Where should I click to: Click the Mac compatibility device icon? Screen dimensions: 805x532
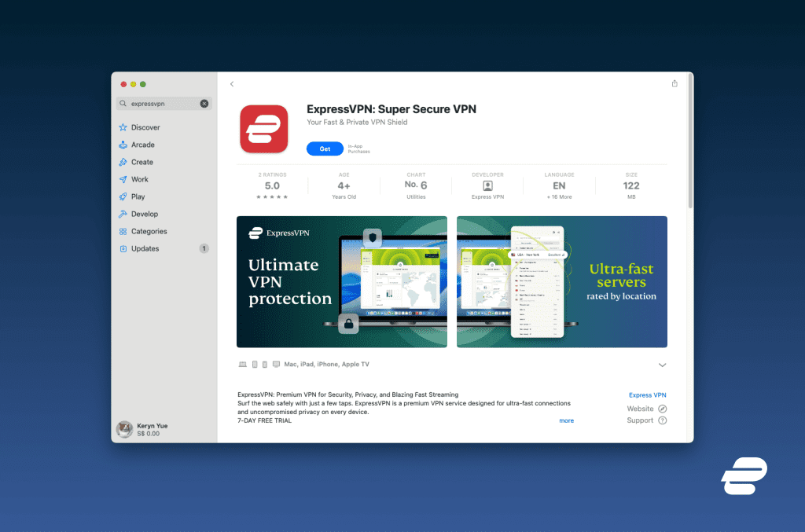pos(242,364)
